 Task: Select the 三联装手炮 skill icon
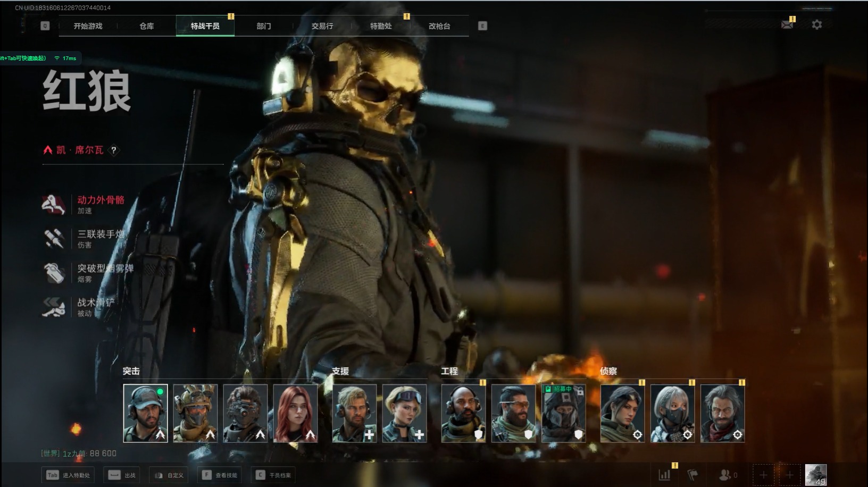(54, 239)
